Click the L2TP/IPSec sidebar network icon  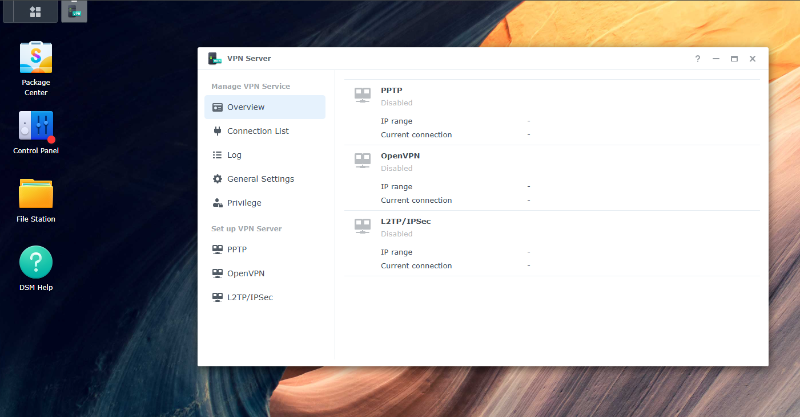(217, 297)
